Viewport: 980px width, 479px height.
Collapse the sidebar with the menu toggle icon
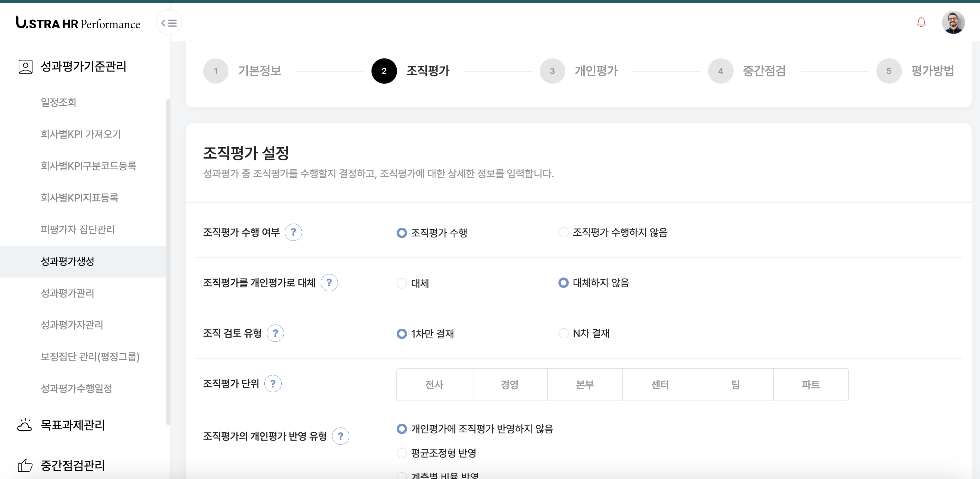pos(169,23)
